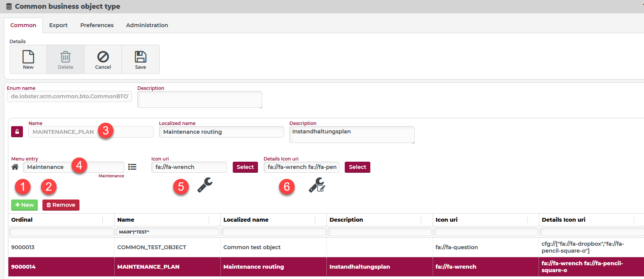Select the COMMON_TEST_OBJECT table row
The width and height of the screenshot is (644, 279).
pyautogui.click(x=152, y=247)
